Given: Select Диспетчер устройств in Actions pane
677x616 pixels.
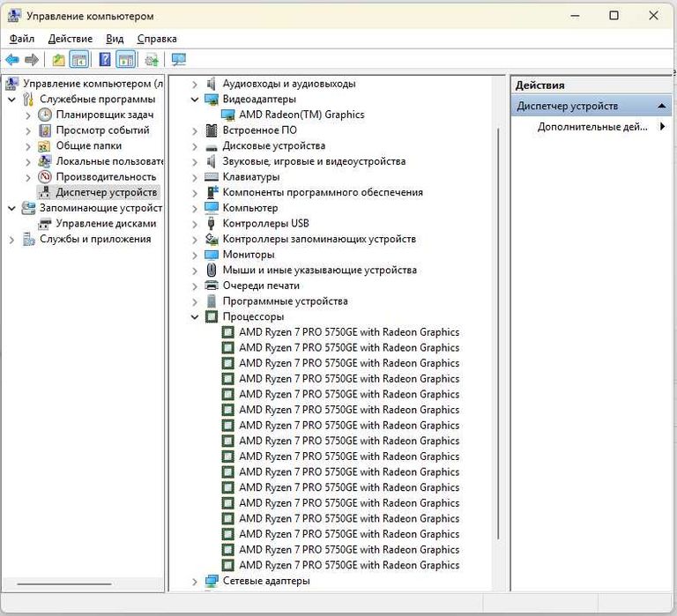Looking at the screenshot, I should click(591, 106).
